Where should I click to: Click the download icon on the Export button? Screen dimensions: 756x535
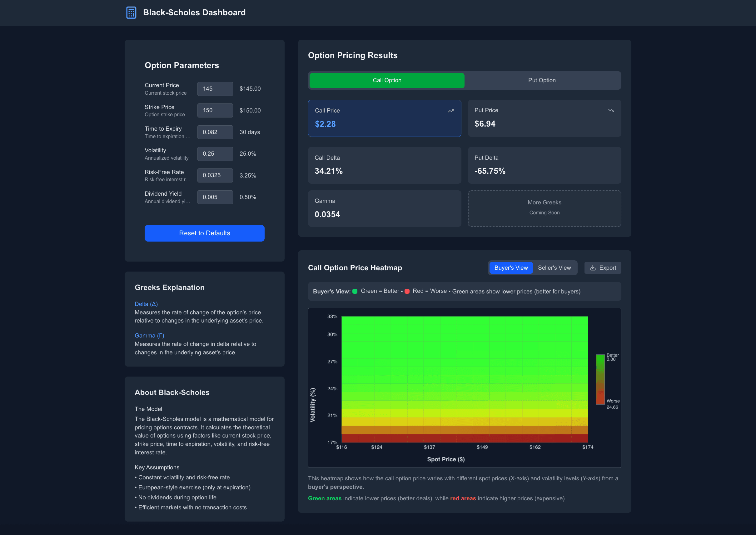click(x=593, y=267)
